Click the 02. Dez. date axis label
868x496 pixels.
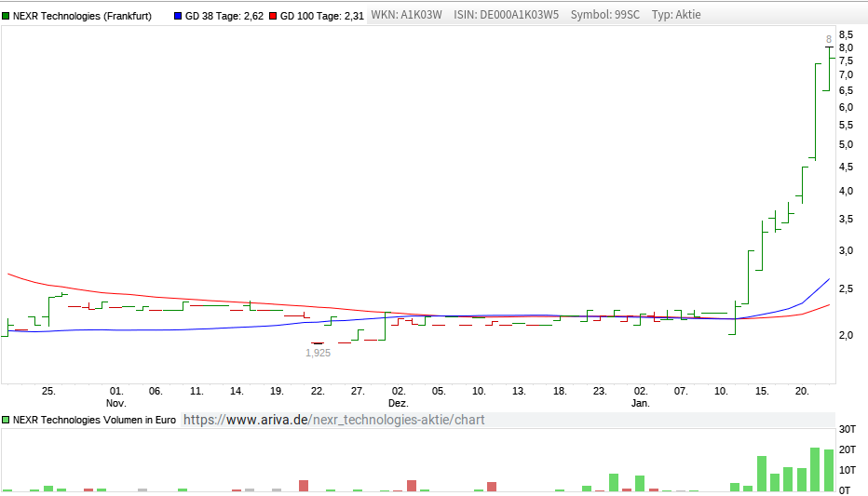click(x=398, y=397)
